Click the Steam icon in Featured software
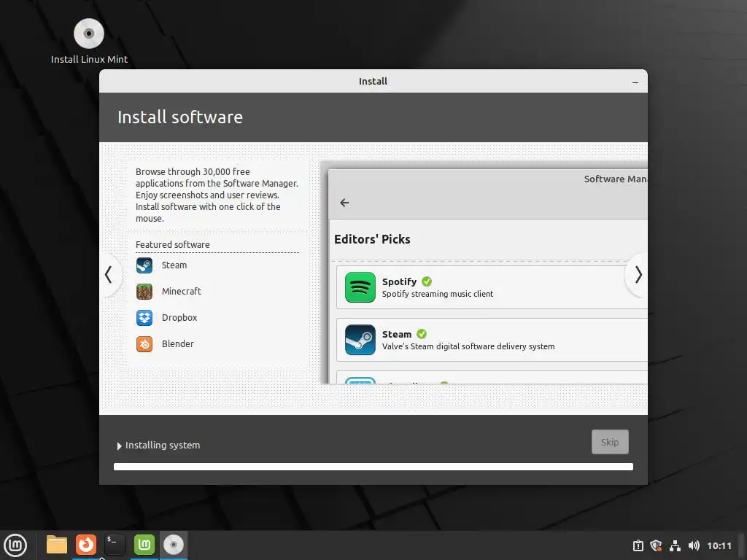 144,265
